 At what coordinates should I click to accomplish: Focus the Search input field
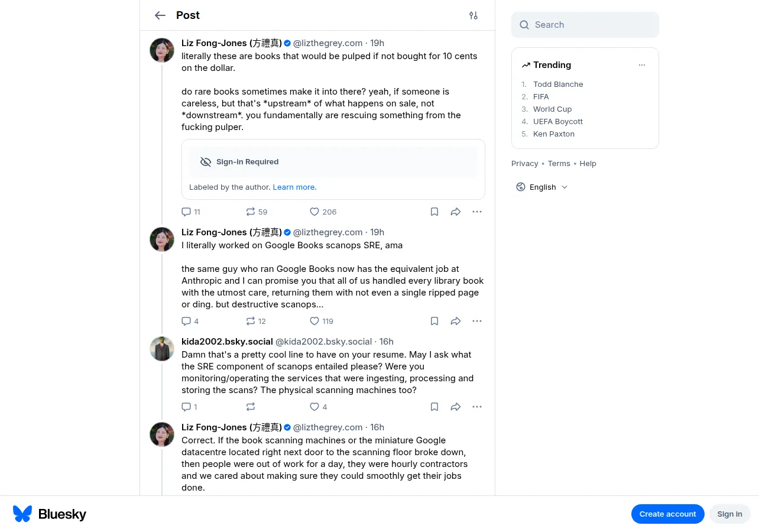coord(585,25)
